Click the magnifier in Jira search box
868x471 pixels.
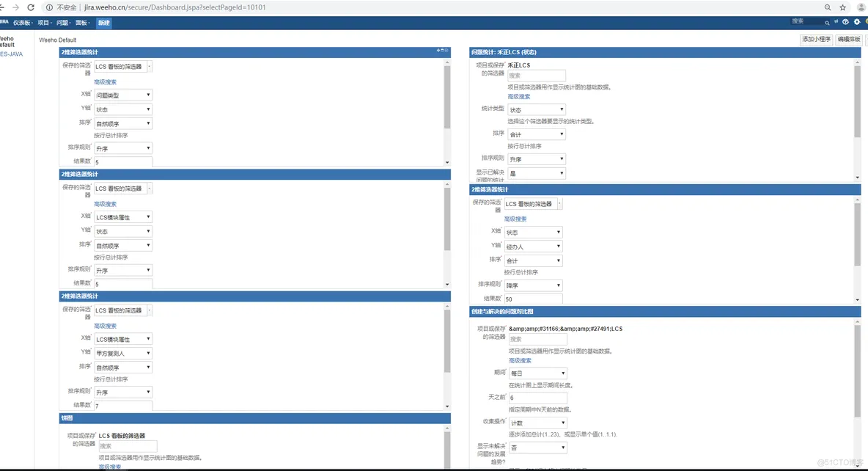point(827,23)
